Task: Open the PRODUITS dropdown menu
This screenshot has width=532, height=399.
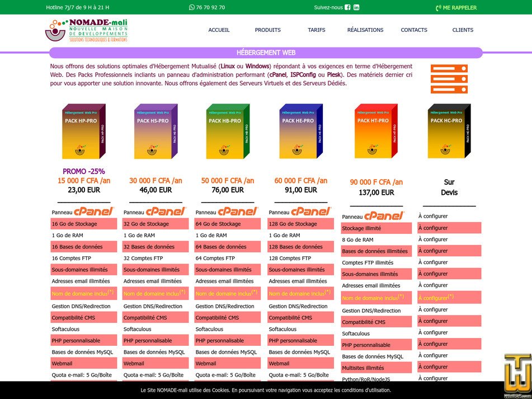Action: 267,30
